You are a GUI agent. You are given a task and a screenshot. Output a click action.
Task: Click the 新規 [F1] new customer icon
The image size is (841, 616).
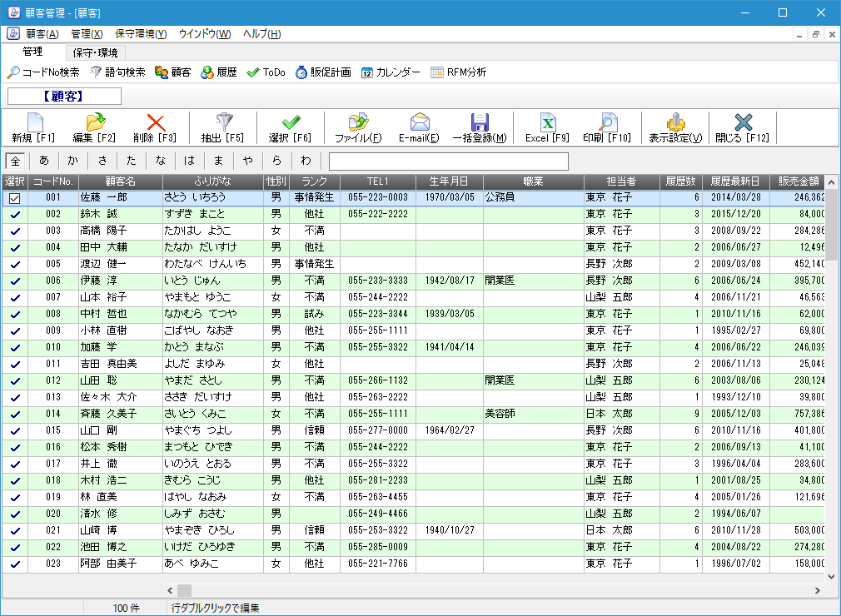click(33, 123)
